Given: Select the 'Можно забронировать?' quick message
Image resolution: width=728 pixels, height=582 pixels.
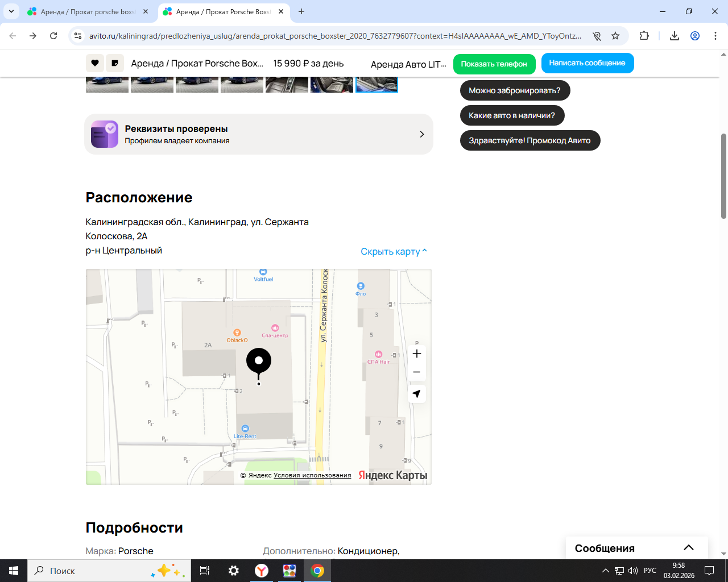Looking at the screenshot, I should click(515, 90).
